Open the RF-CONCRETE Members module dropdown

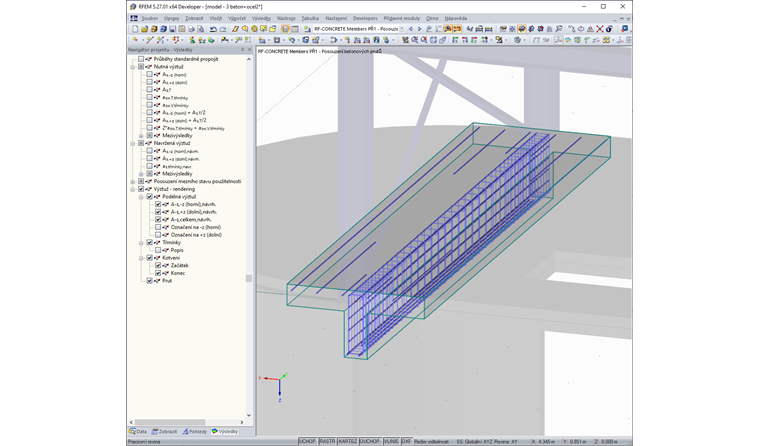click(400, 29)
